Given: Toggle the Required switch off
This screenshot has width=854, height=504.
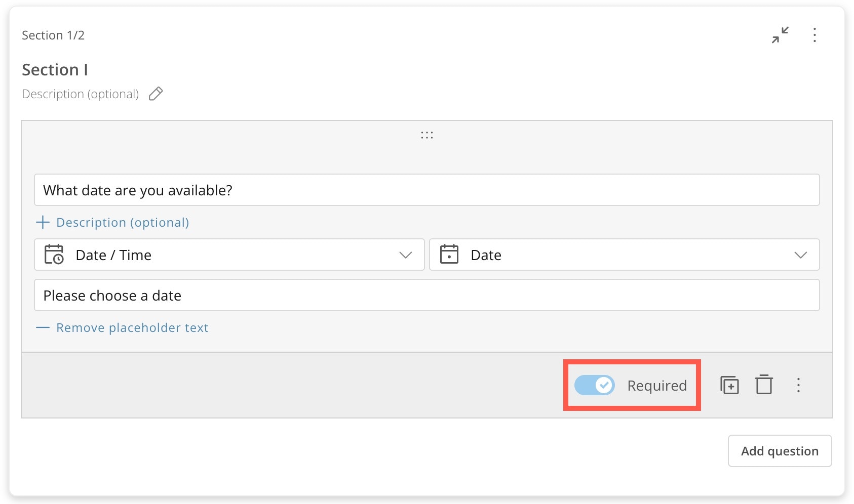Looking at the screenshot, I should pyautogui.click(x=594, y=385).
